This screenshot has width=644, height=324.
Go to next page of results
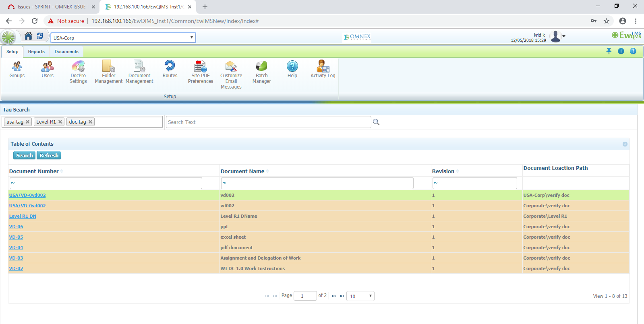pos(334,296)
